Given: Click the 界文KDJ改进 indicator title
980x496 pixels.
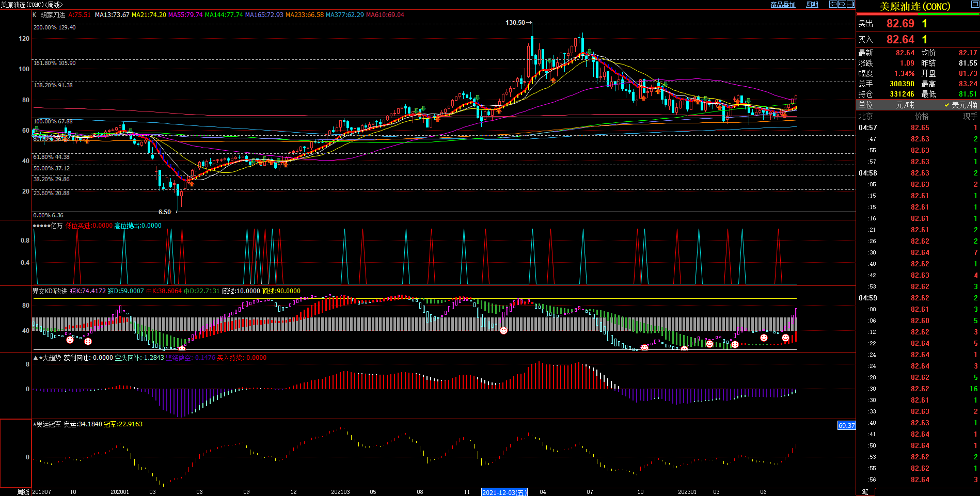Looking at the screenshot, I should (x=50, y=291).
